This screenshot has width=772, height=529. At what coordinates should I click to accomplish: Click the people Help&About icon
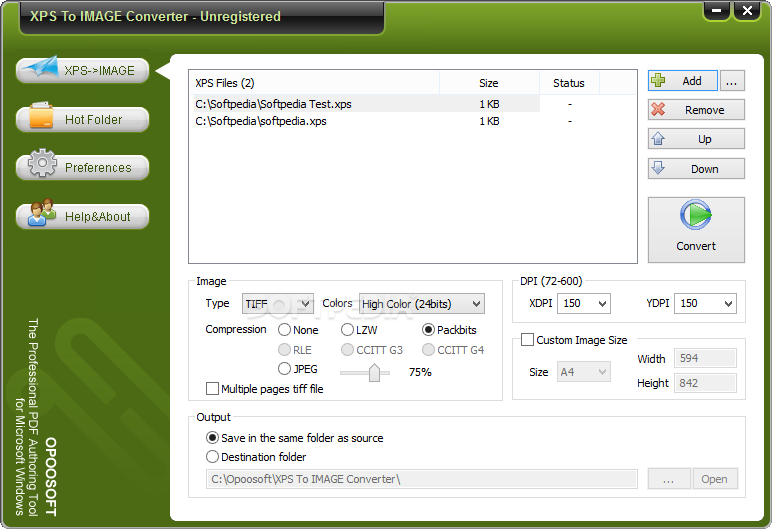[42, 212]
